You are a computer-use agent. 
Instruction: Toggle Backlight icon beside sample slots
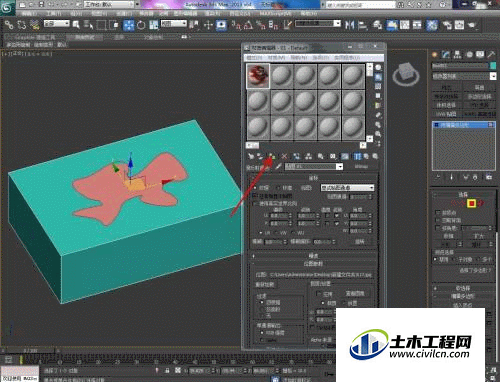tap(378, 77)
